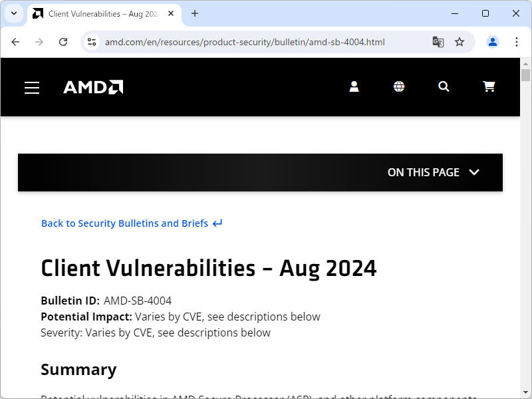Expand the ON THIS PAGE dropdown
This screenshot has height=399, width=532.
point(434,172)
